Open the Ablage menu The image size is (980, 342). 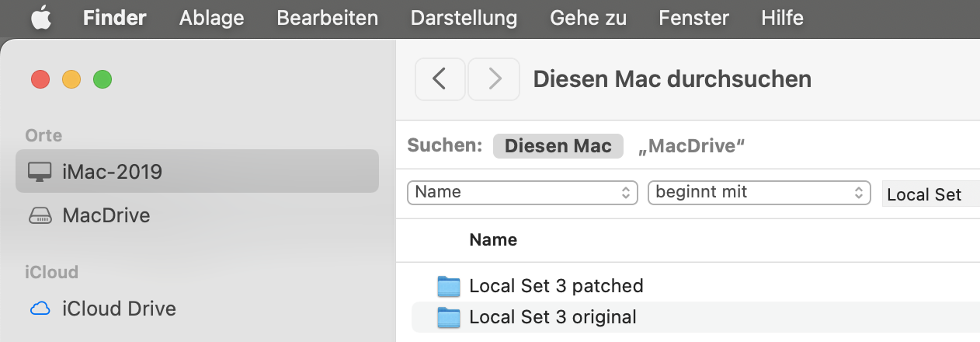[211, 17]
